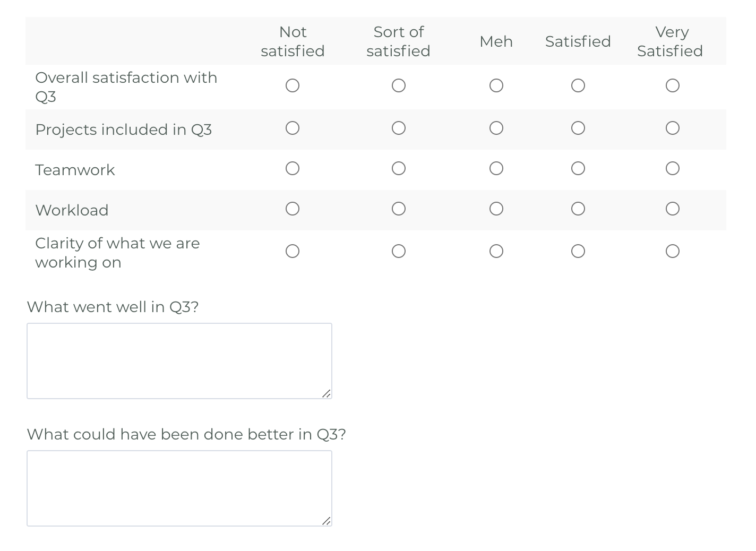Mark Very Satisfied for Workload

pyautogui.click(x=673, y=209)
